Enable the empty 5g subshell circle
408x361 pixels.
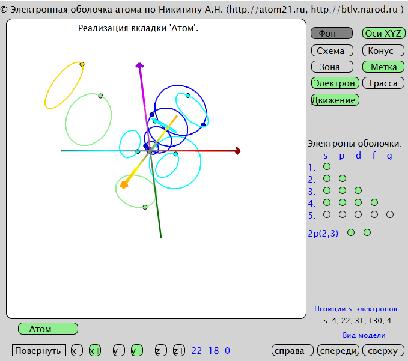(x=390, y=214)
